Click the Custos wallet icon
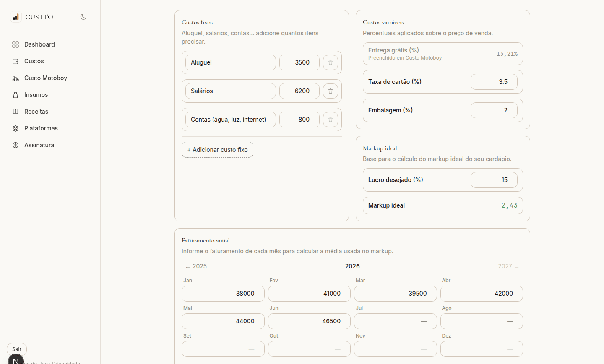Viewport: 604px width, 364px height. click(16, 61)
